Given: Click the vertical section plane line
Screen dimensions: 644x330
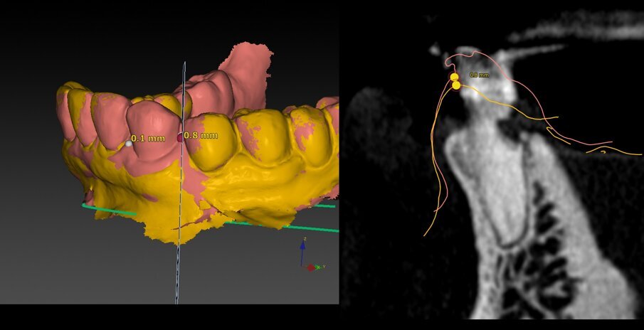Looking at the screenshot, I should (181, 183).
